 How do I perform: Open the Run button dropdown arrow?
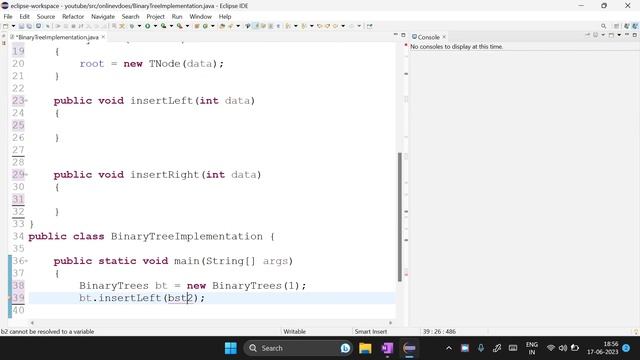pos(155,26)
